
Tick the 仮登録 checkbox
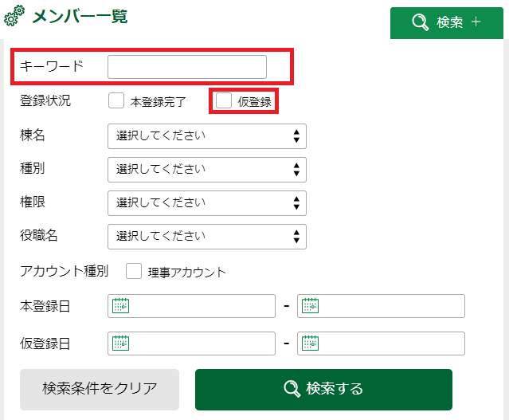(224, 100)
